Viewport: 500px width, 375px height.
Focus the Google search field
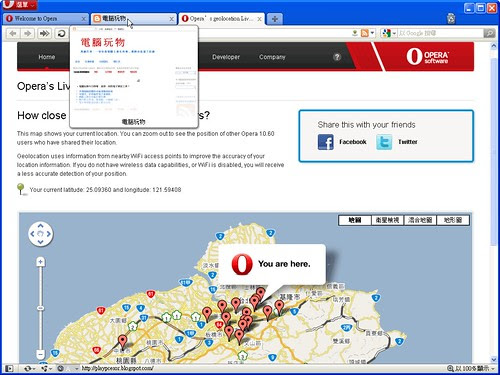[440, 33]
